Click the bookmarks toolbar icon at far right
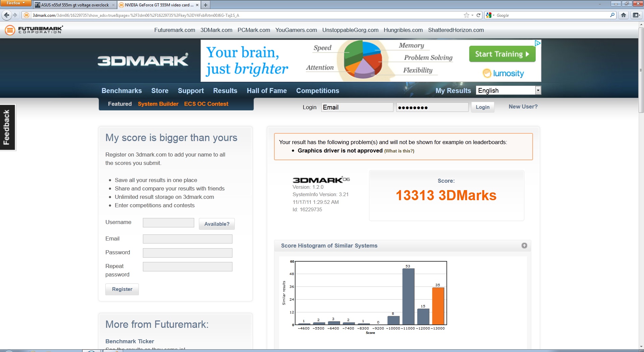This screenshot has height=352, width=644. (636, 15)
